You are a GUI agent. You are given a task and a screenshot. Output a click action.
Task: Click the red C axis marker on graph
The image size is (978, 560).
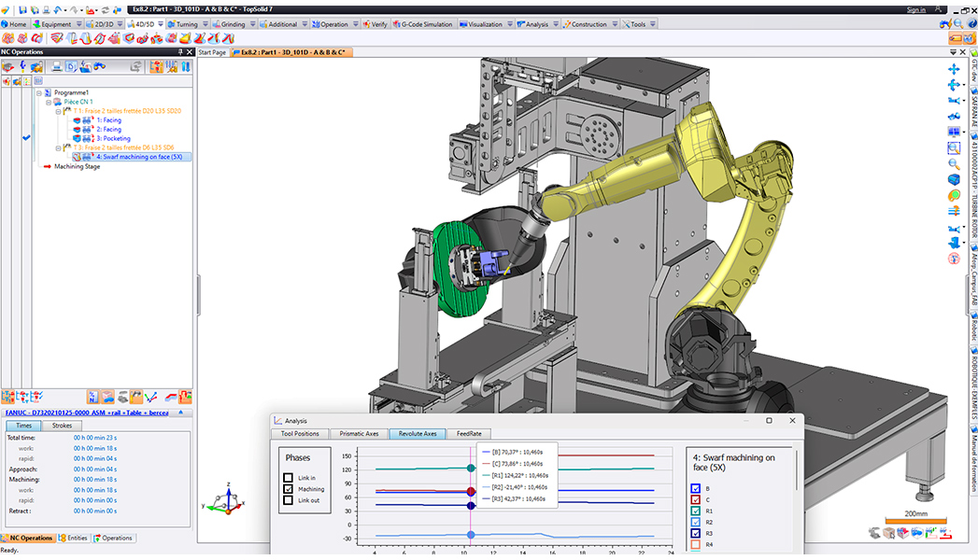click(x=471, y=491)
